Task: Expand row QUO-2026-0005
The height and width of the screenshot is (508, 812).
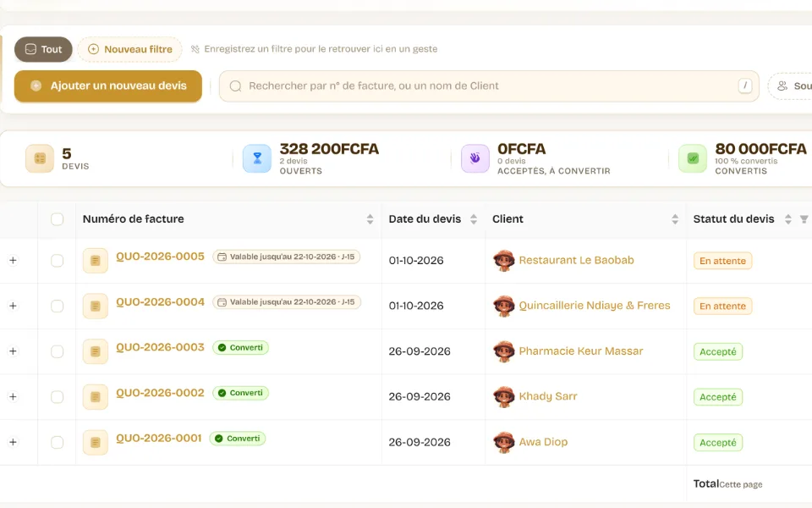Action: (13, 260)
